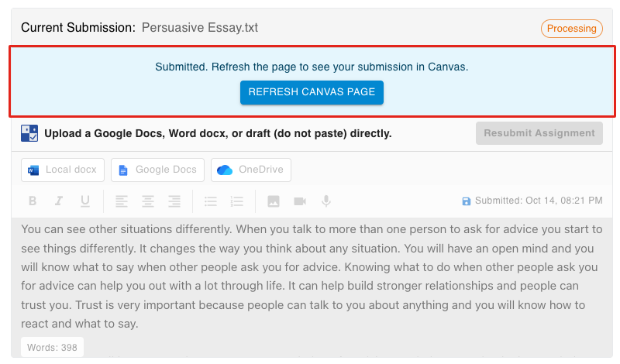
Task: Click the microphone recording icon
Action: point(326,201)
